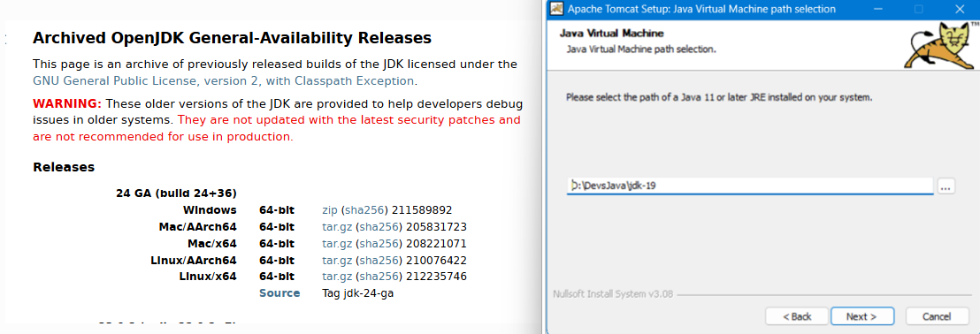
Task: Click the JRE path field containing jdk-19
Action: click(750, 186)
